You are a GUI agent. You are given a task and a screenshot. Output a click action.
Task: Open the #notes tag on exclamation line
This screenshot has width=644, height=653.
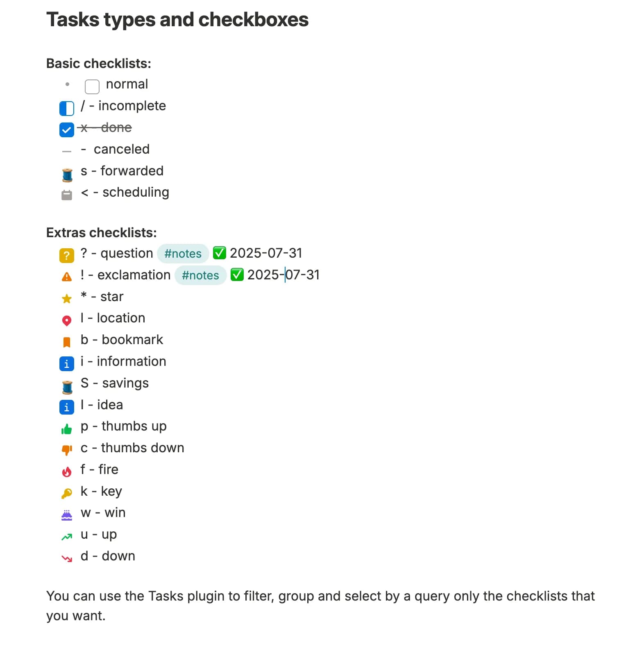[200, 275]
